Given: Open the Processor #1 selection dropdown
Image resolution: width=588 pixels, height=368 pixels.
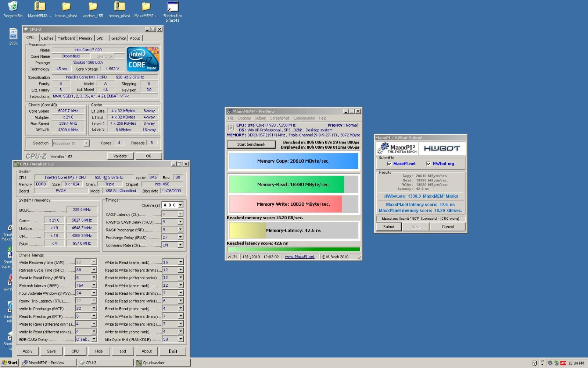Looking at the screenshot, I should pyautogui.click(x=87, y=143).
